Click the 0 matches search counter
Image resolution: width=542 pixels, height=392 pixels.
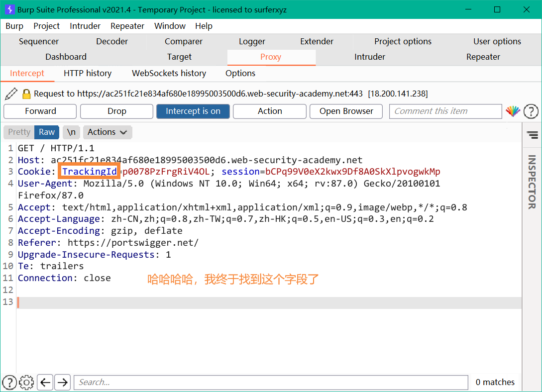point(495,383)
